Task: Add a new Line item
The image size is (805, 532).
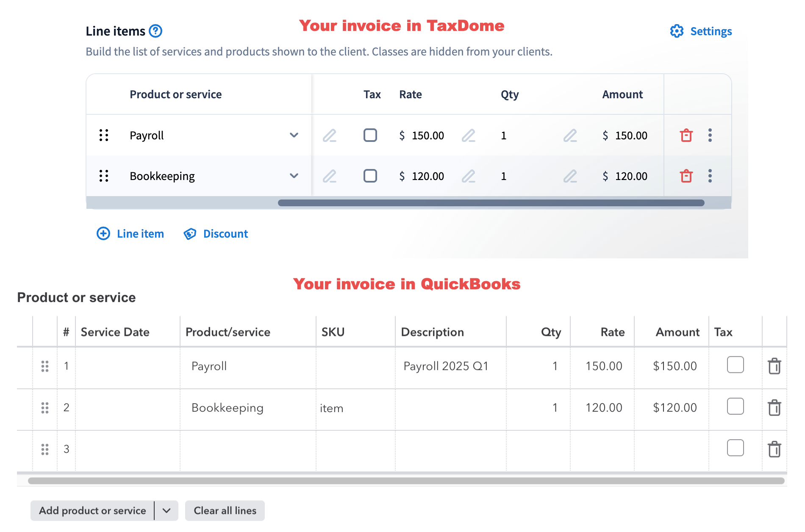Action: 130,234
